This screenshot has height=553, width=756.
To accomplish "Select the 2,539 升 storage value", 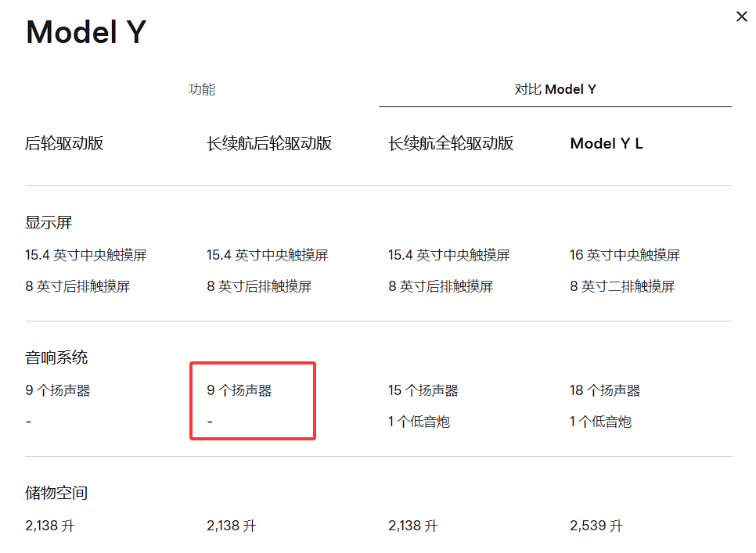I will (x=596, y=526).
